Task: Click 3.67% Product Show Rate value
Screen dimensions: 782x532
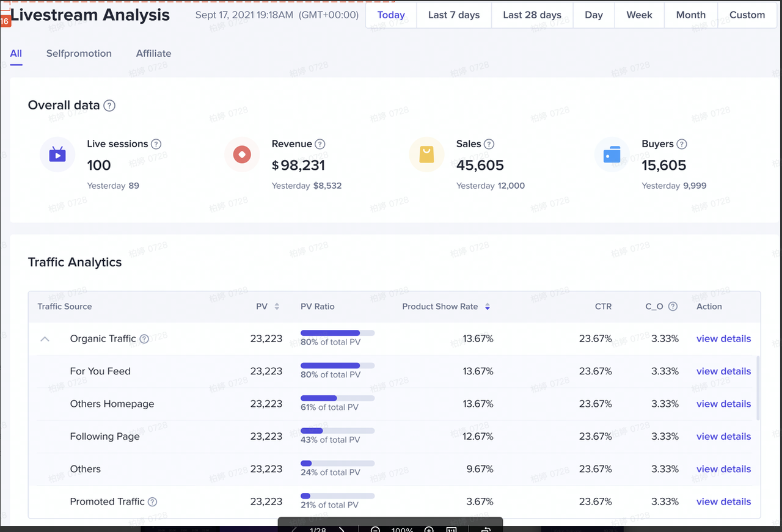Action: [x=480, y=502]
